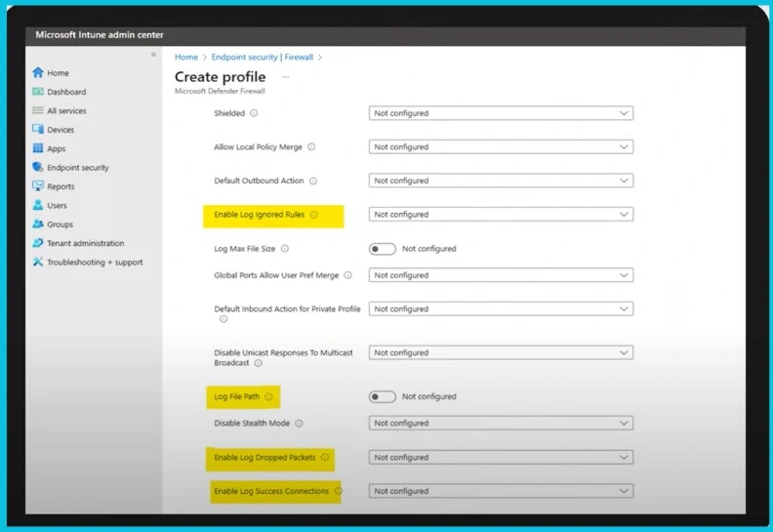This screenshot has width=773, height=532.
Task: Go to Home in the sidebar menu
Action: 59,73
